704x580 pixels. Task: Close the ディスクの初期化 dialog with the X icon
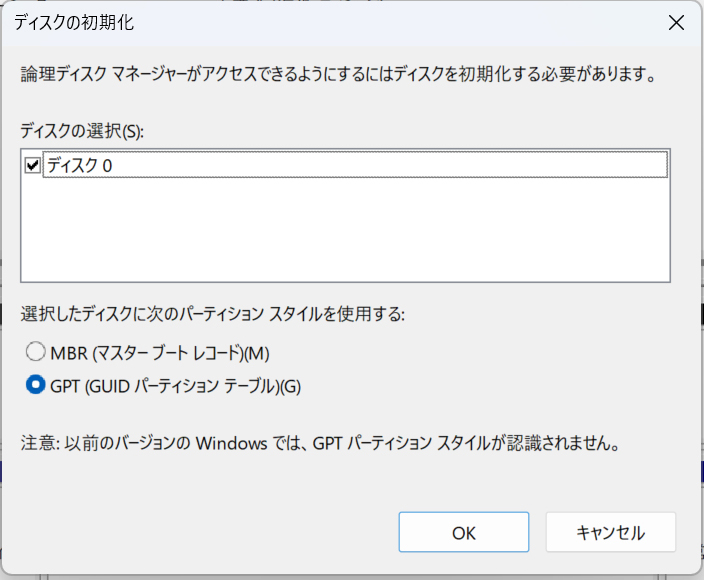[676, 22]
